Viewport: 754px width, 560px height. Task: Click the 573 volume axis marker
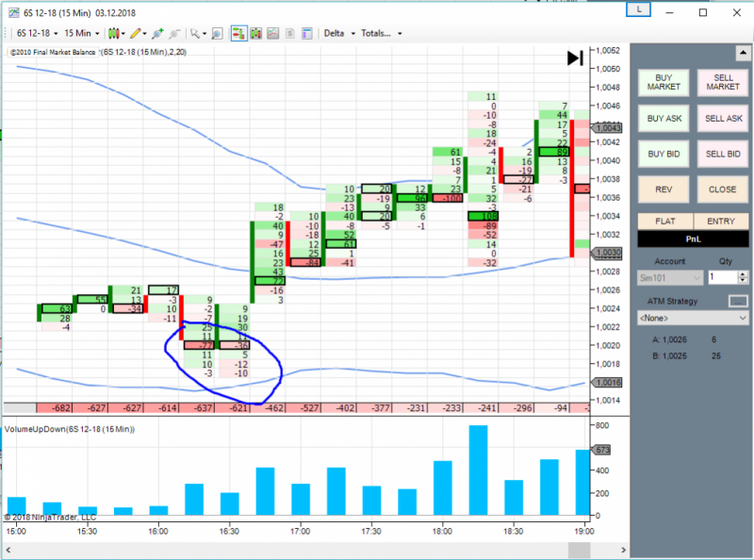[x=601, y=450]
